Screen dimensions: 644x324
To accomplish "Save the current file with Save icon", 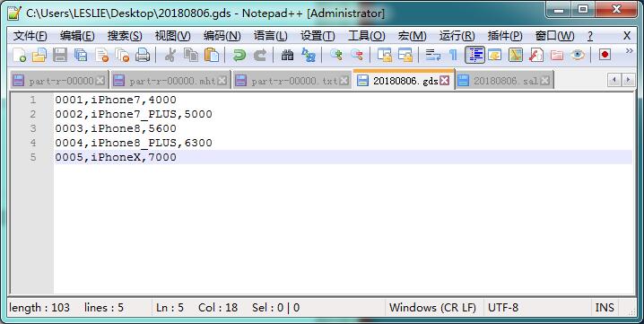I will point(60,55).
